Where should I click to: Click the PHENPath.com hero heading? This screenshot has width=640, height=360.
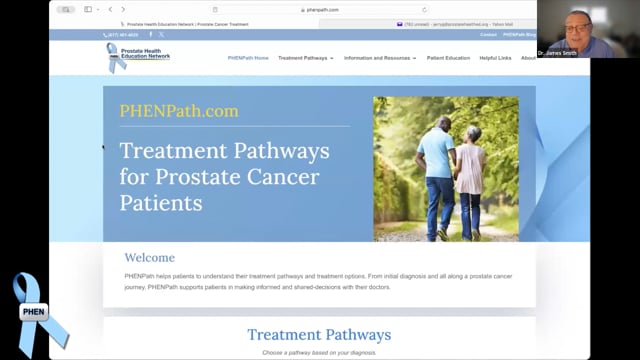coord(179,111)
